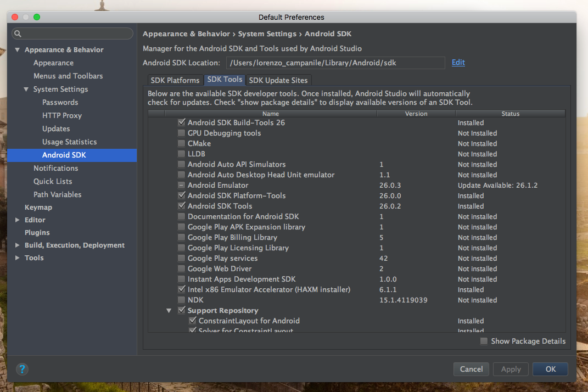Enable Google Play Billing Library checkbox
This screenshot has width=588, height=392.
click(x=182, y=237)
